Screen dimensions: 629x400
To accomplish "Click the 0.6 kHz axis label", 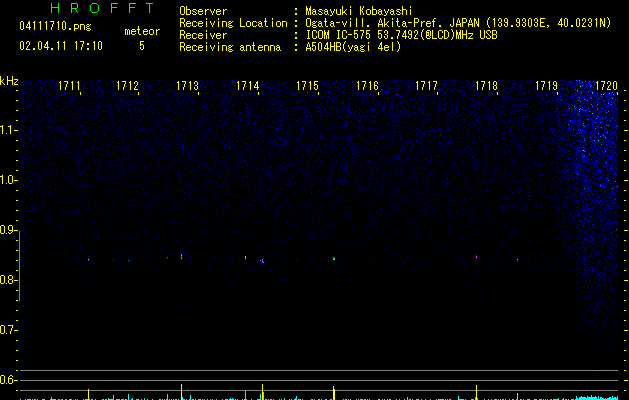I will [x=8, y=380].
